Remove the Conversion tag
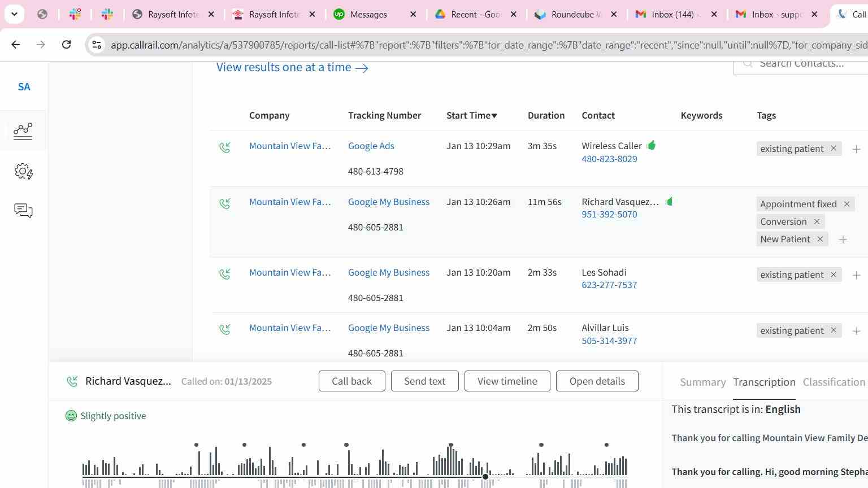Screen dimensions: 868x488 pyautogui.click(x=817, y=221)
